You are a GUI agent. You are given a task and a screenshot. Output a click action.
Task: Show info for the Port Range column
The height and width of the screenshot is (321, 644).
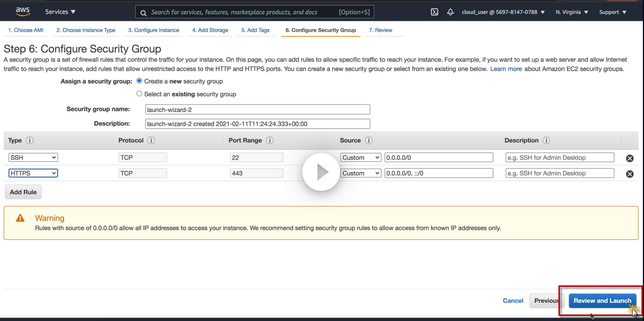270,140
